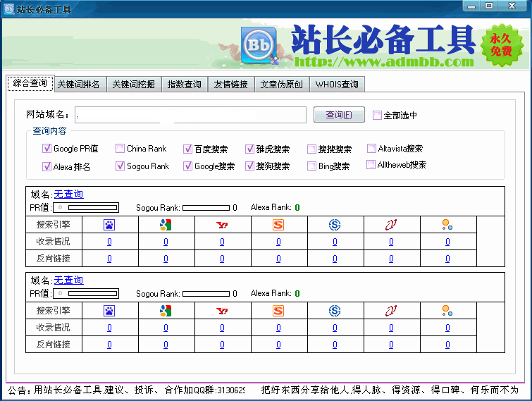
Task: Enable the Bing搜索 checkbox
Action: tap(311, 166)
